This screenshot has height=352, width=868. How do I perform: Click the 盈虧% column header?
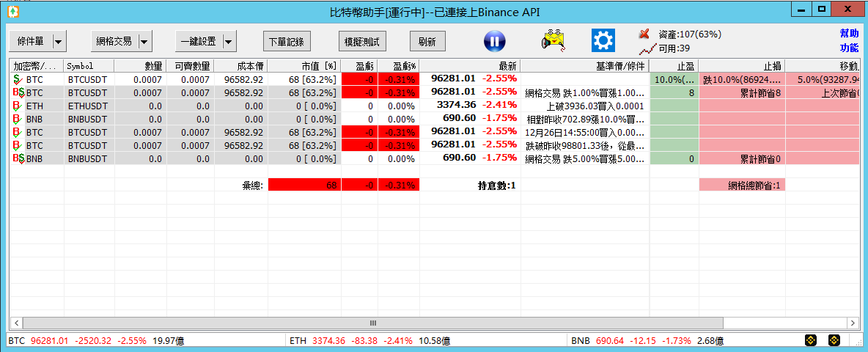click(399, 66)
